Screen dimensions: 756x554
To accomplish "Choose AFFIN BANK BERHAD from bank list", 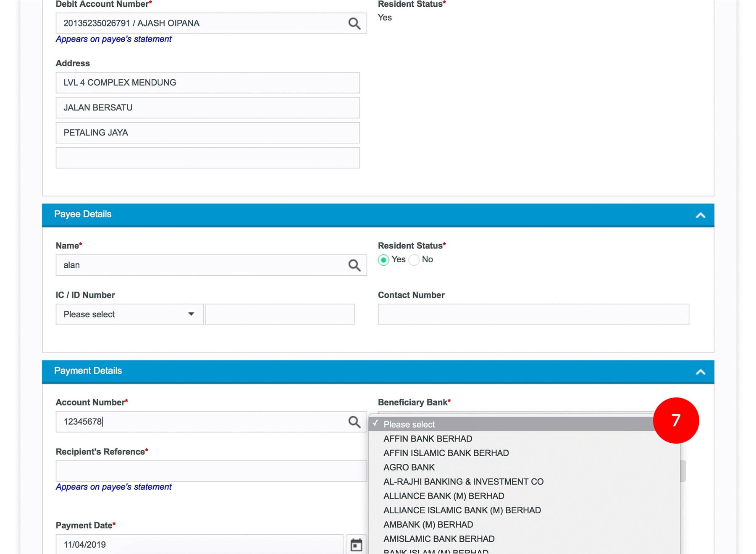I will 428,439.
